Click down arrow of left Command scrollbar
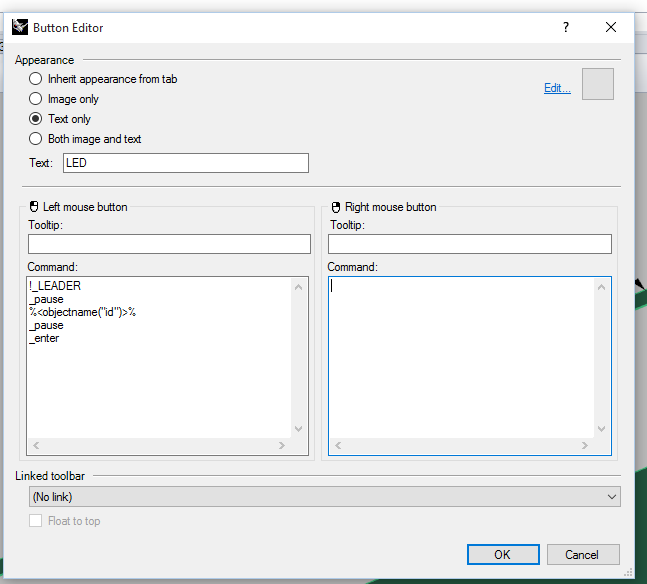 (x=299, y=429)
